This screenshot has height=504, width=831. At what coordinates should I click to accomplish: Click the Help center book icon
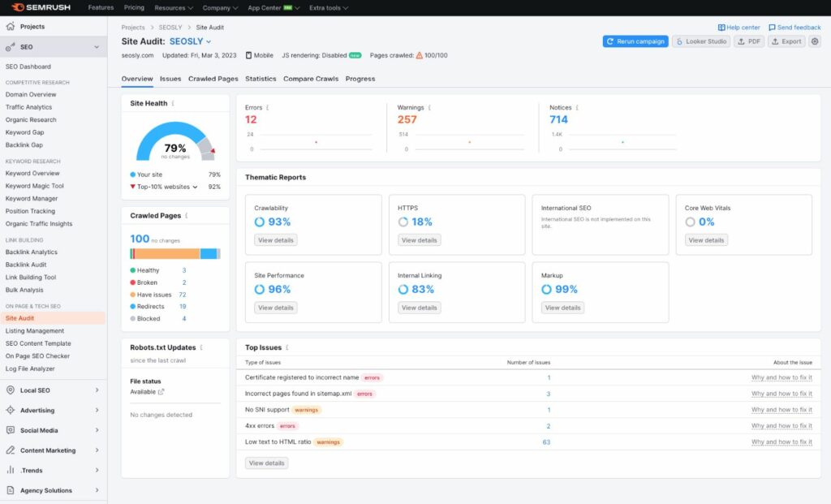click(x=721, y=28)
